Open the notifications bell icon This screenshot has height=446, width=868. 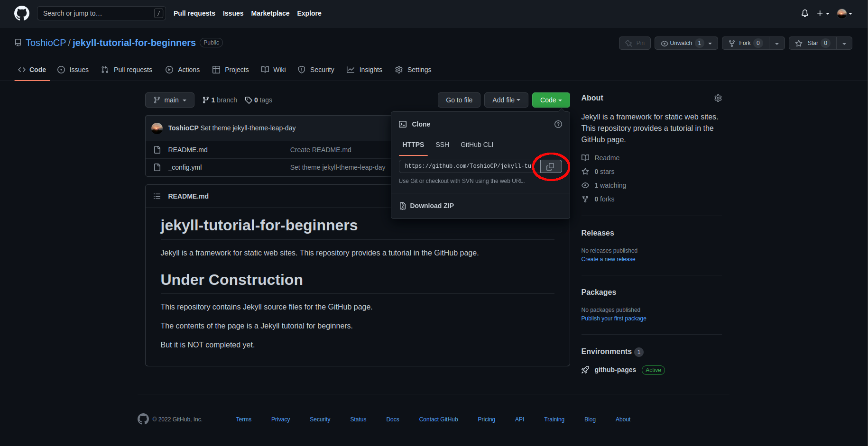804,13
